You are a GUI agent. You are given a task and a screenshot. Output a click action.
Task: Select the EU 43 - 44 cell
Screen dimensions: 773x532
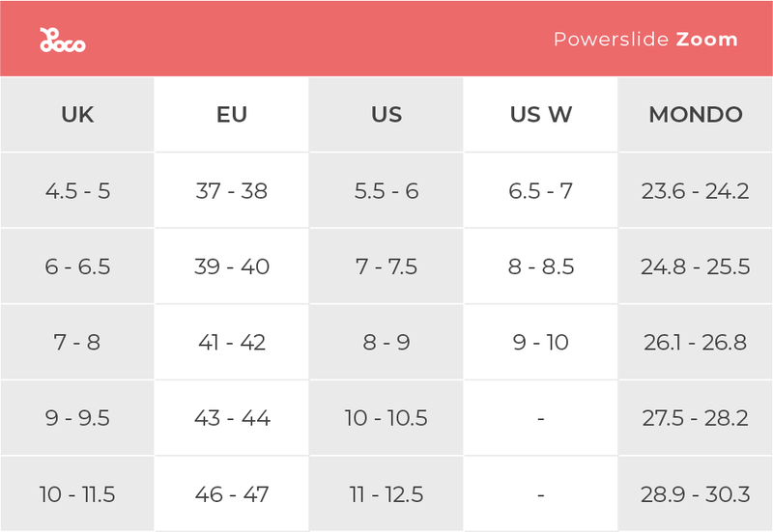tap(232, 419)
